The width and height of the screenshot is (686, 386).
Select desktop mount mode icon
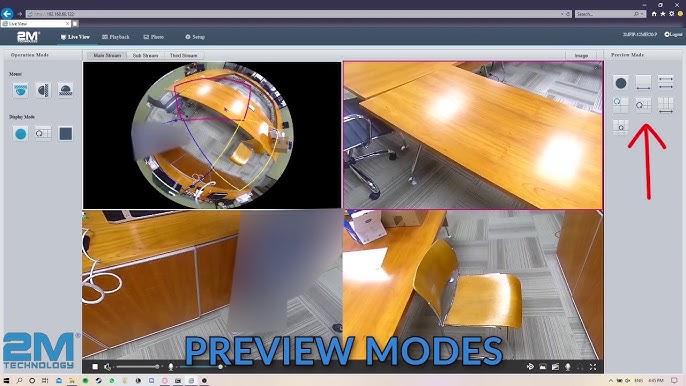(x=65, y=90)
